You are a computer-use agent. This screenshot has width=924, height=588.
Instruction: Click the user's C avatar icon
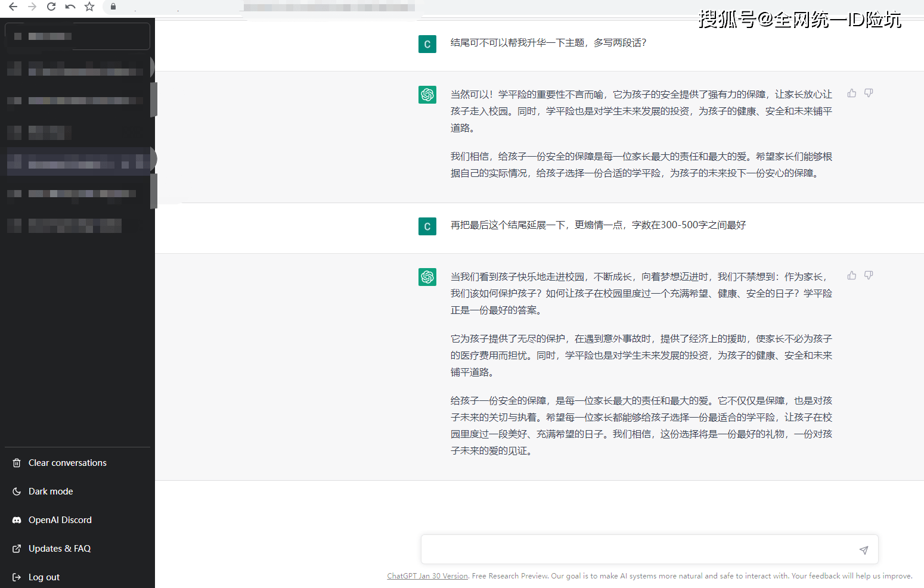coord(427,44)
